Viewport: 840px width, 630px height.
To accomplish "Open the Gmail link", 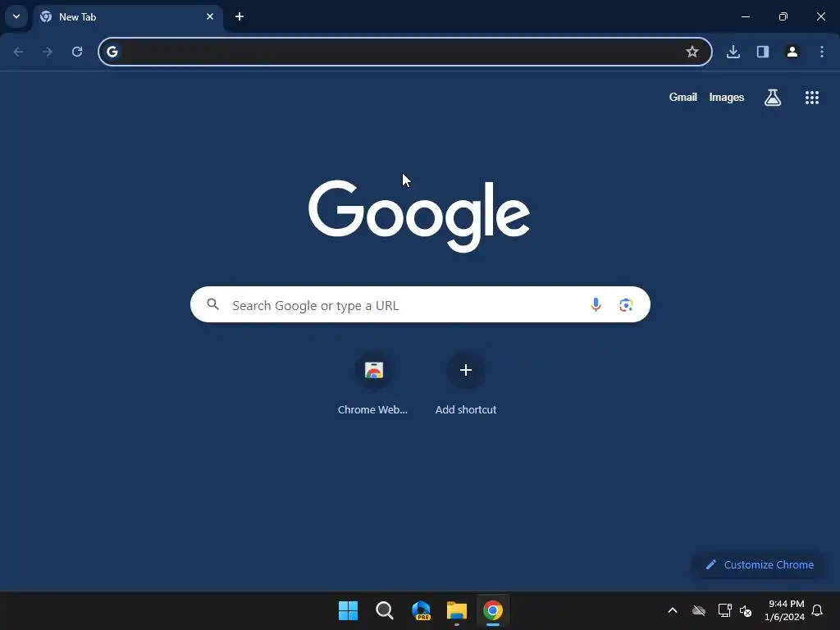I will point(683,97).
